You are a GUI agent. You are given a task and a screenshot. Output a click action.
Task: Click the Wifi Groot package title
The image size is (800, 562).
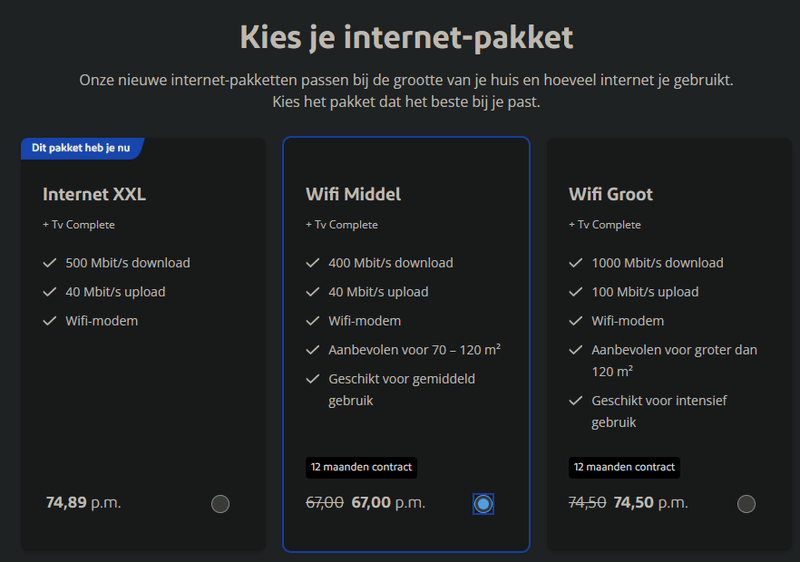tap(611, 194)
